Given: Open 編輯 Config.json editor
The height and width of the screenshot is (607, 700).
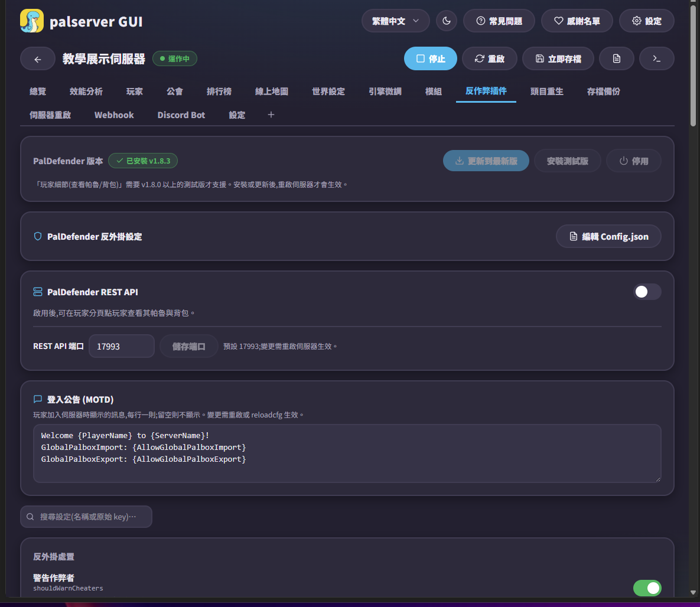Looking at the screenshot, I should pyautogui.click(x=608, y=237).
